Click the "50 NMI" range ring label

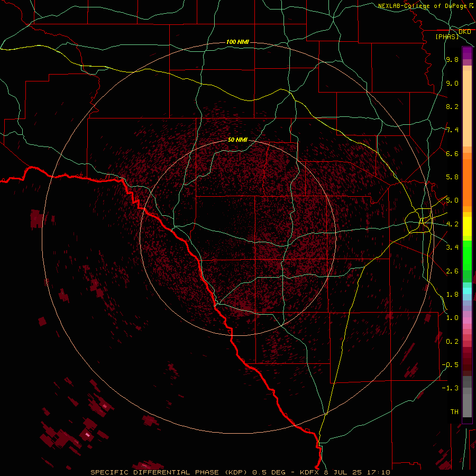pyautogui.click(x=237, y=140)
